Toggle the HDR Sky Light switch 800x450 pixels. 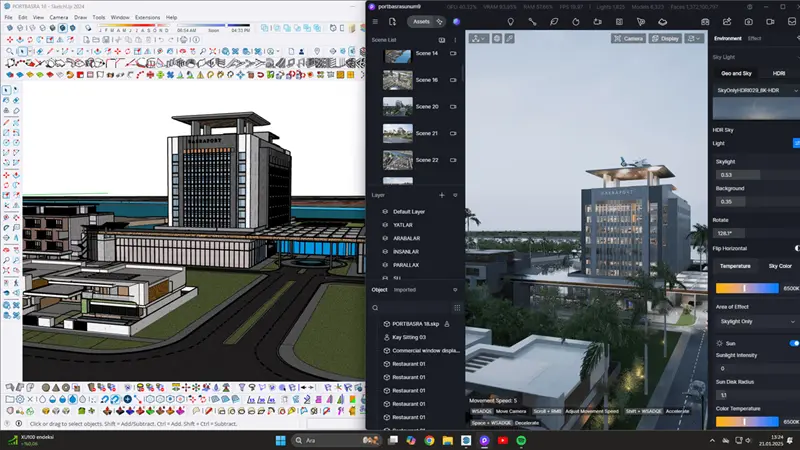796,143
